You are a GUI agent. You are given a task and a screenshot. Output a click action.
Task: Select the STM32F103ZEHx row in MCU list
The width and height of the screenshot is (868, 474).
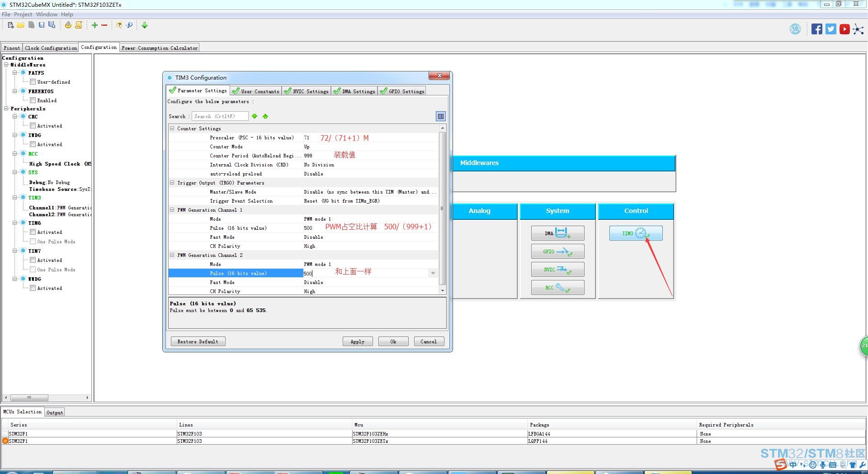(x=434, y=434)
